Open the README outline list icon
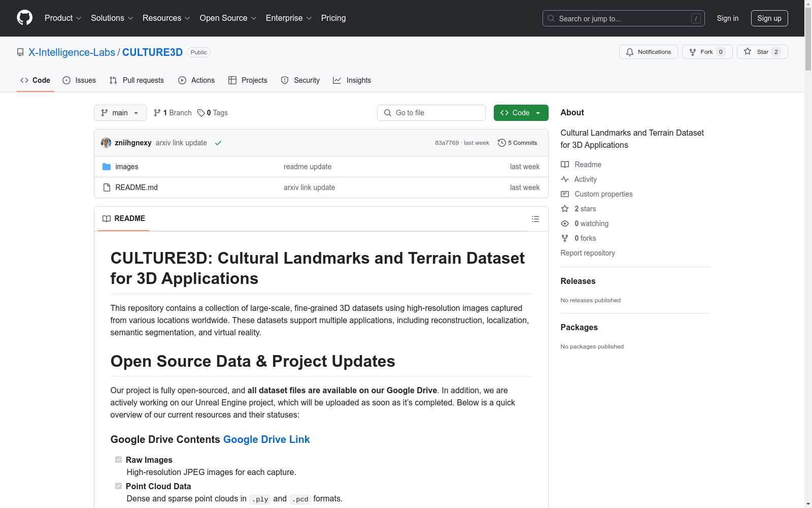Image resolution: width=812 pixels, height=508 pixels. pyautogui.click(x=535, y=219)
